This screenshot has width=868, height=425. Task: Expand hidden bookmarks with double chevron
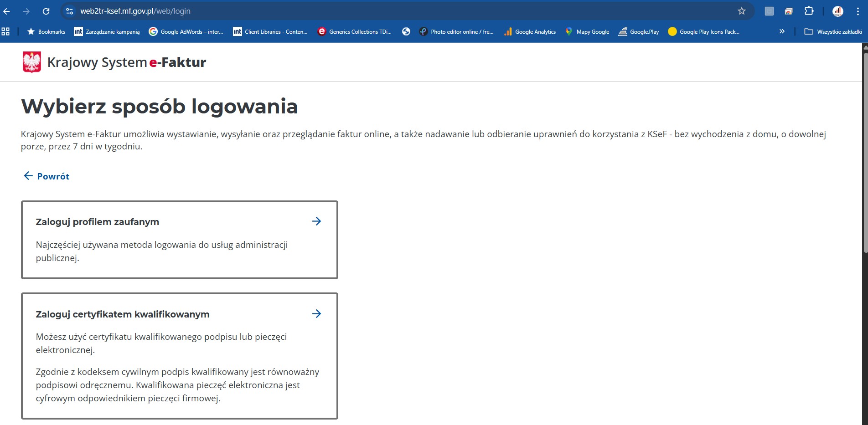tap(782, 31)
